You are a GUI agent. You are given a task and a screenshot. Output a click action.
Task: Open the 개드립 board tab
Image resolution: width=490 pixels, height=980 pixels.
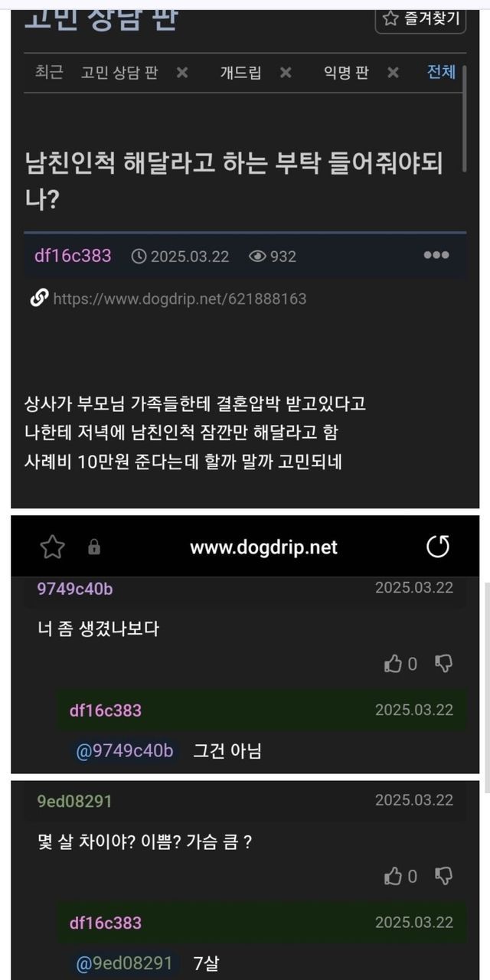[x=240, y=73]
